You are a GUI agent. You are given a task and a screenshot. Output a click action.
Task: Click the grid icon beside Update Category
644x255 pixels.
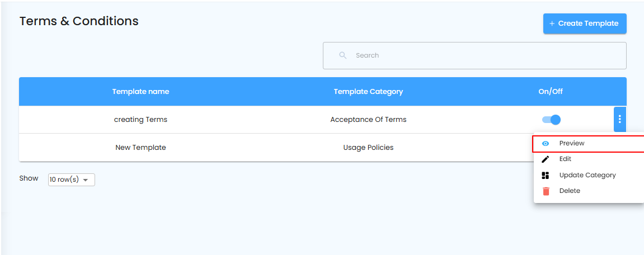546,175
